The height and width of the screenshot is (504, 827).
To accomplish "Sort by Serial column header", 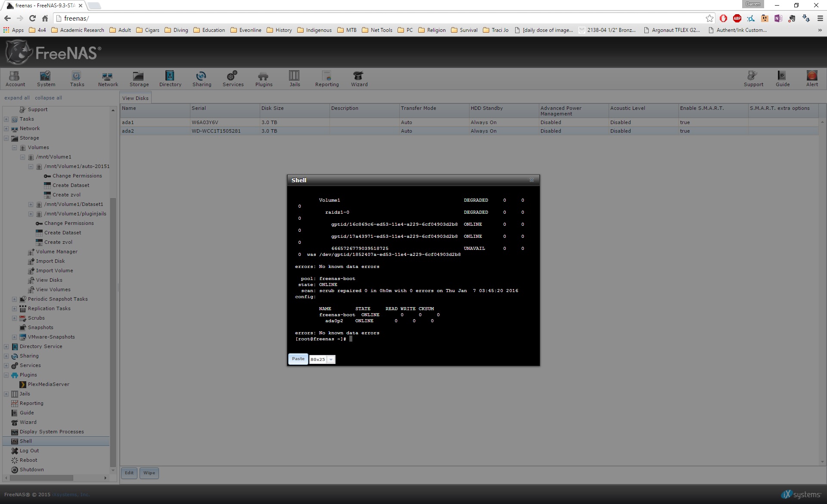I will [225, 111].
